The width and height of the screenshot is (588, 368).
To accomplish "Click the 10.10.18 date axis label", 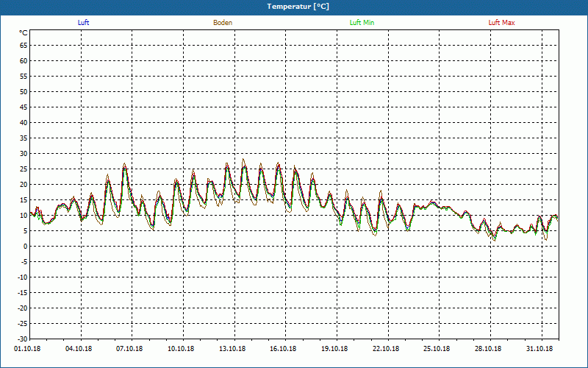I will pos(181,348).
